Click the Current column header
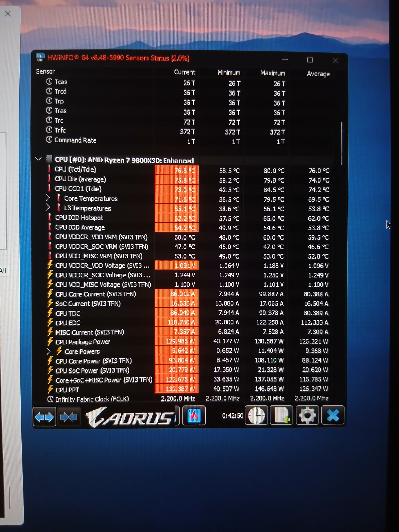This screenshot has height=532, width=399. pos(185,72)
